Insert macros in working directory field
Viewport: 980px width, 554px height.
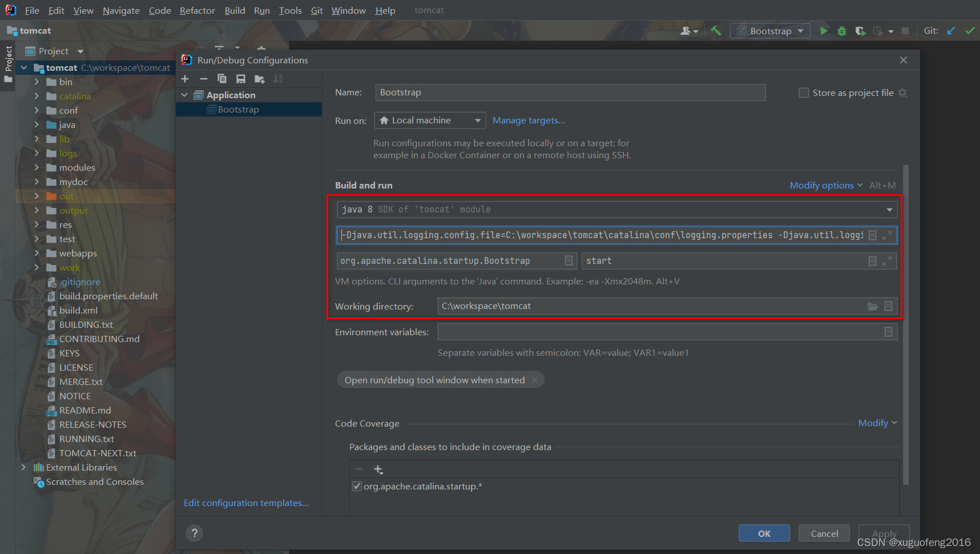pos(889,306)
